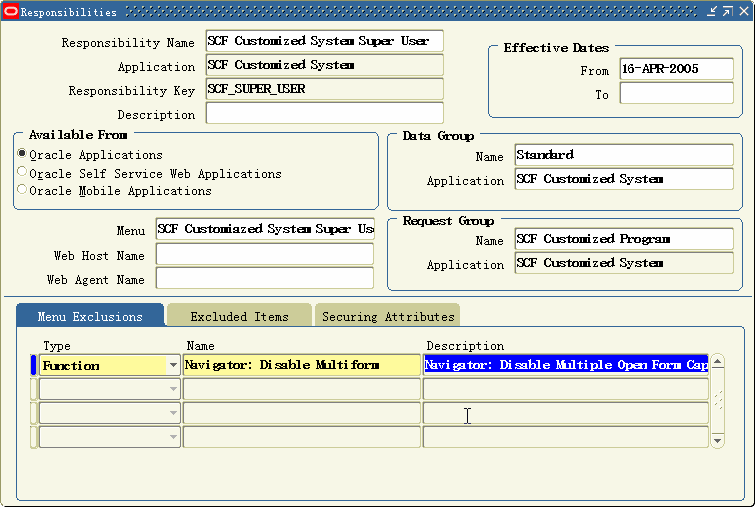Click the Web Host Name field
Image resolution: width=755 pixels, height=507 pixels.
(x=265, y=254)
